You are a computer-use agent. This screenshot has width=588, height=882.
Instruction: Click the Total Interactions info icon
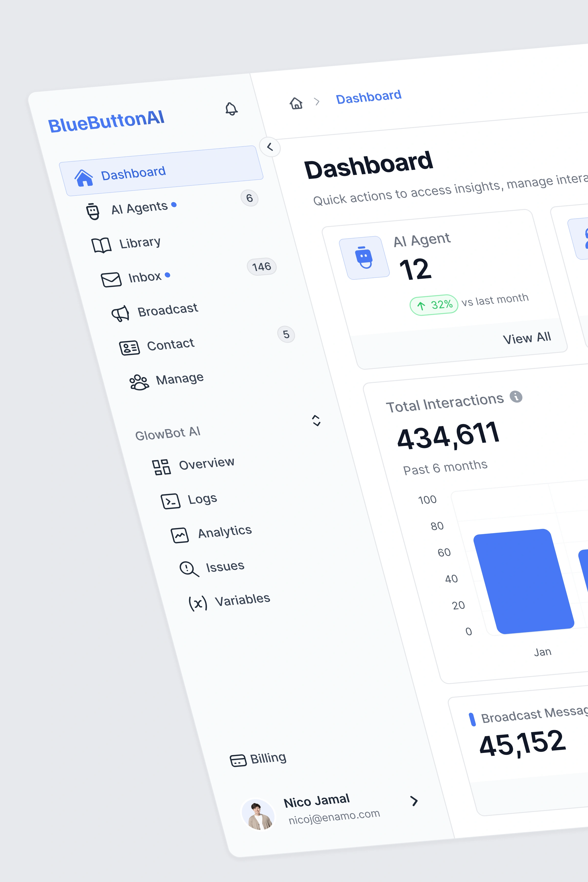pyautogui.click(x=516, y=396)
